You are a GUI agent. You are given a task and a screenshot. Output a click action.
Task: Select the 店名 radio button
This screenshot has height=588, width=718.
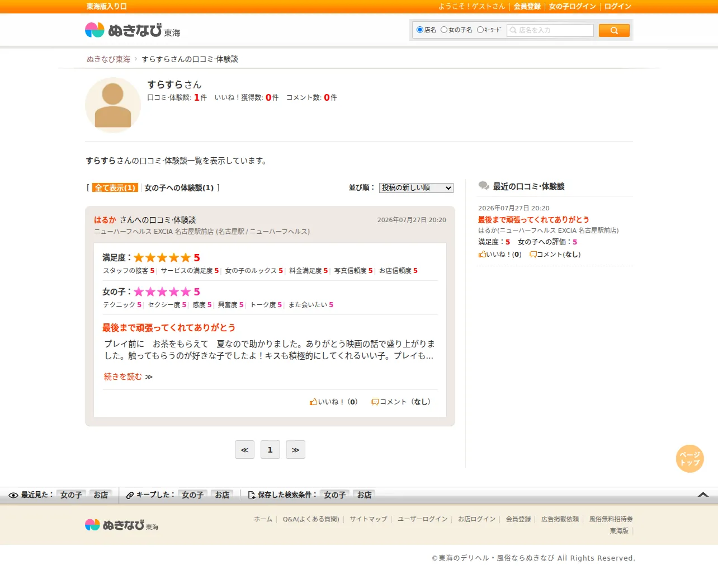[420, 30]
